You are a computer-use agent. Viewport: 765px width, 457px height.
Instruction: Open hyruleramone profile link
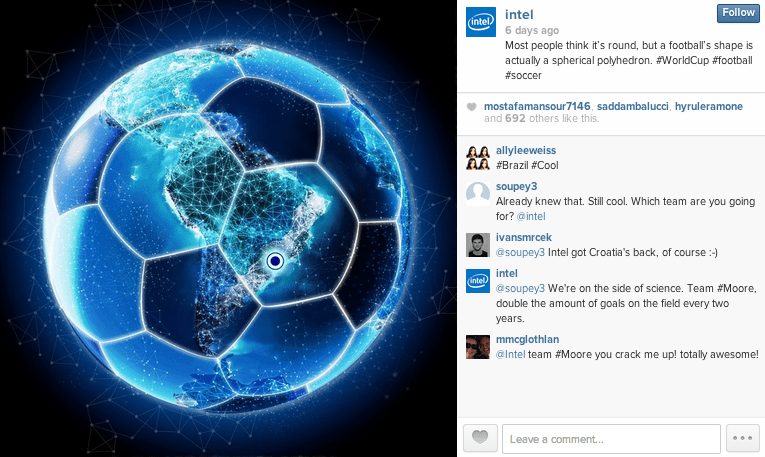[x=709, y=106]
